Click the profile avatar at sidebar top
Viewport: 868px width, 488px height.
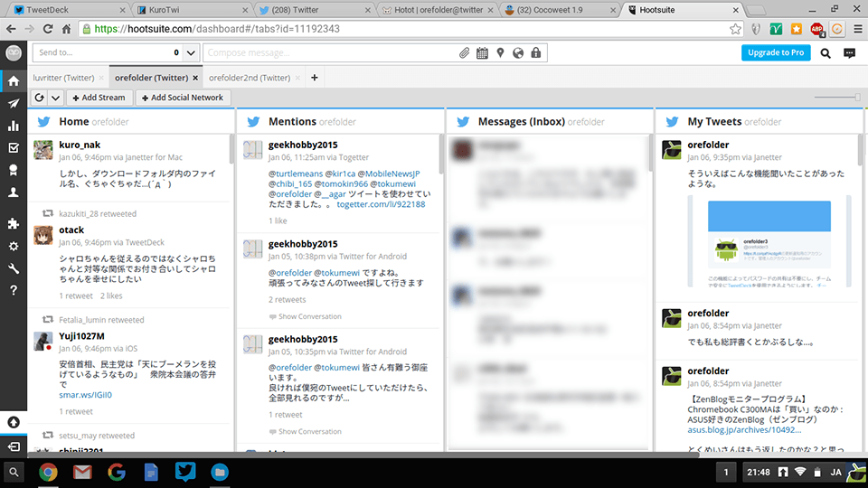pos(14,52)
